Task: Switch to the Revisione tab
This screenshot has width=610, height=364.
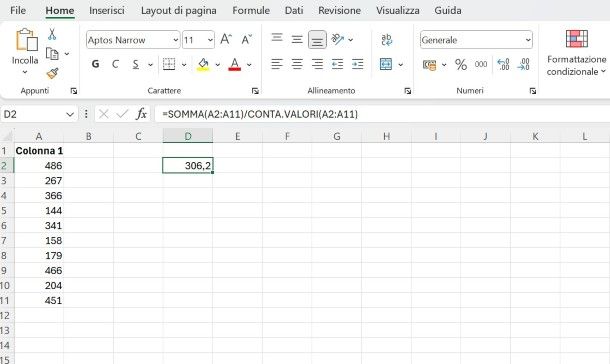Action: [339, 10]
